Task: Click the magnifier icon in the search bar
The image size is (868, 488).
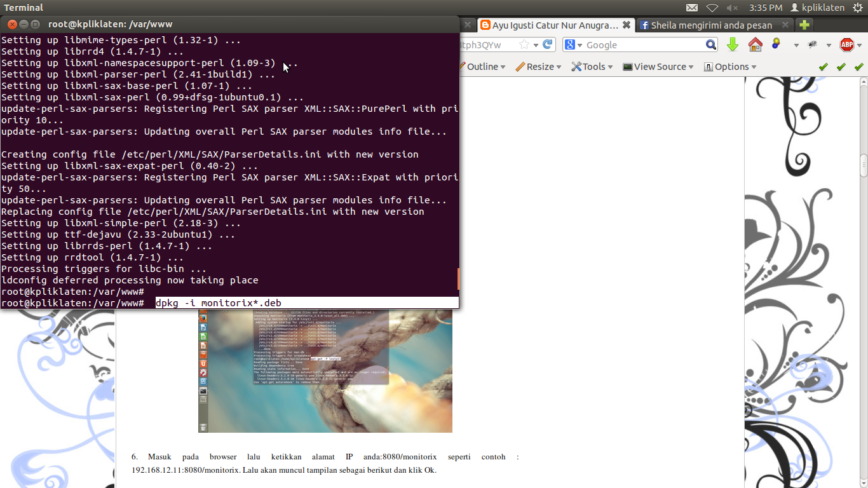Action: point(710,45)
